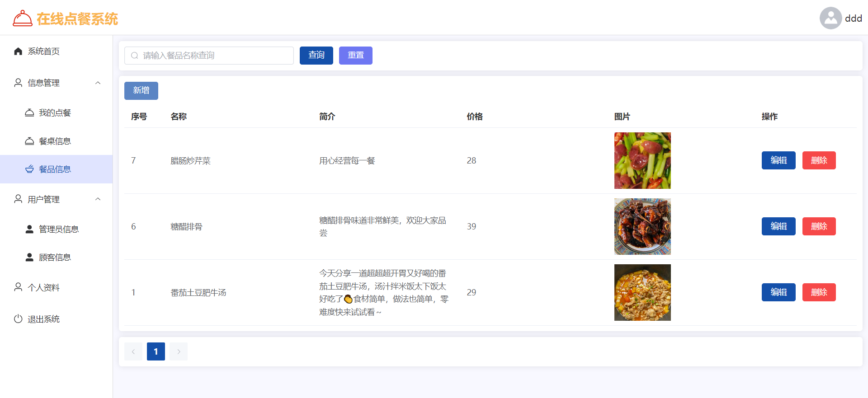Click the 重置 reset button

(355, 56)
